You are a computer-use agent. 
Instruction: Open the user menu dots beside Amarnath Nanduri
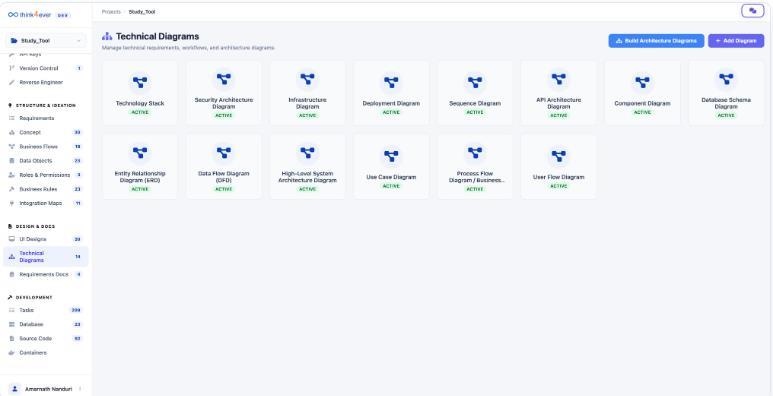point(80,389)
